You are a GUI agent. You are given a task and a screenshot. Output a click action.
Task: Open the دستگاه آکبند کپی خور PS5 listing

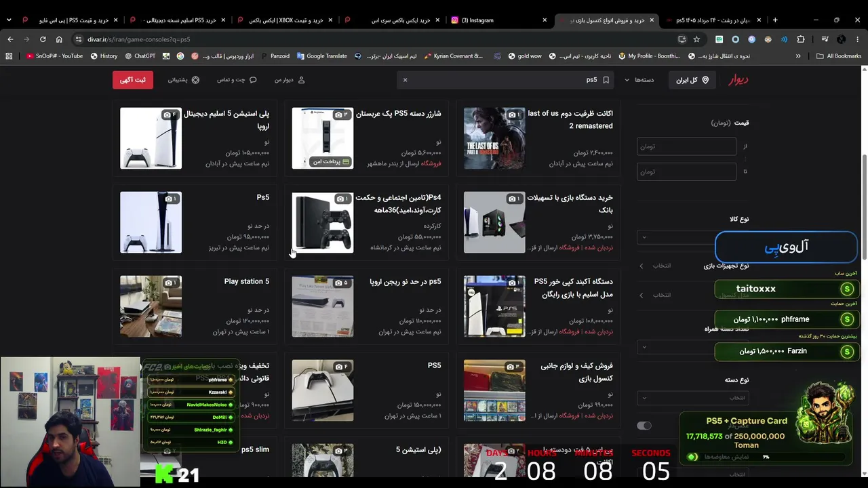(538, 306)
